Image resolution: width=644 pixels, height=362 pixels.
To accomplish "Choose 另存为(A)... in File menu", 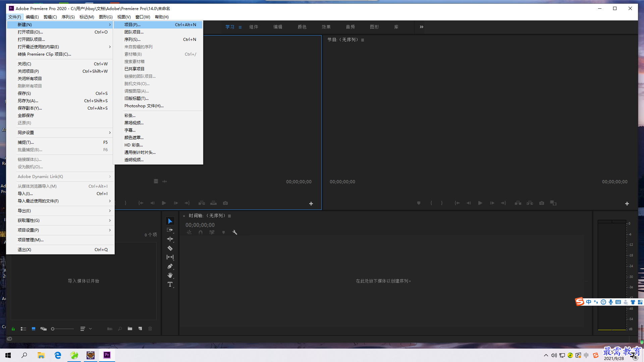I will coord(60,101).
